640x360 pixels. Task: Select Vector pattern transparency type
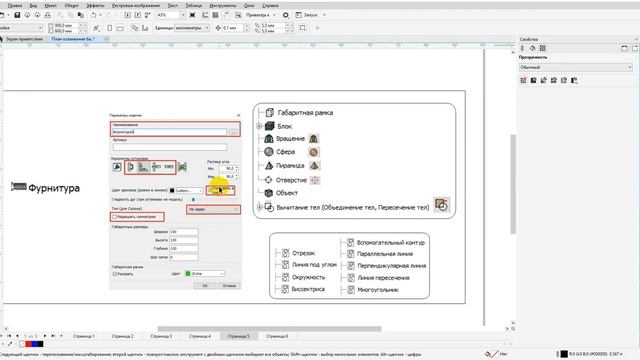554,80
